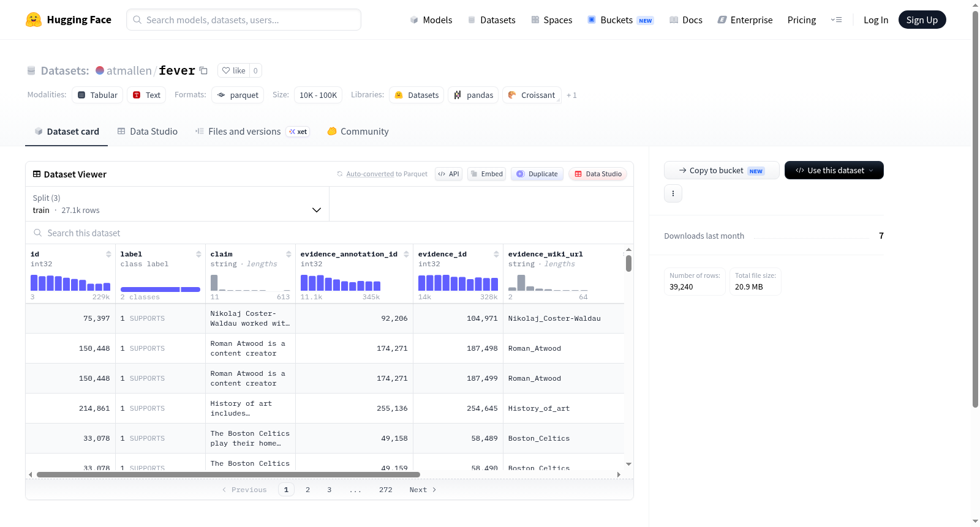Screen dimensions: 980x527
Task: Filter by pandas library tag
Action: point(473,95)
